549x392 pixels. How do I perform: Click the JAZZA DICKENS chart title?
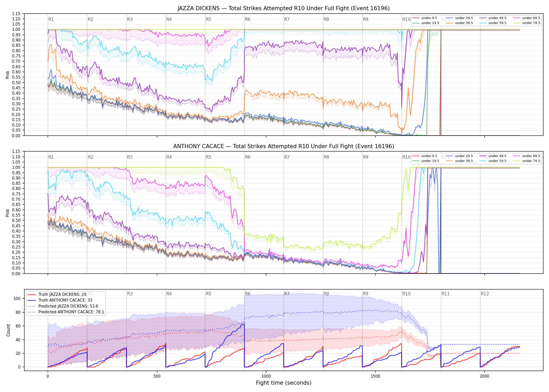tap(284, 8)
